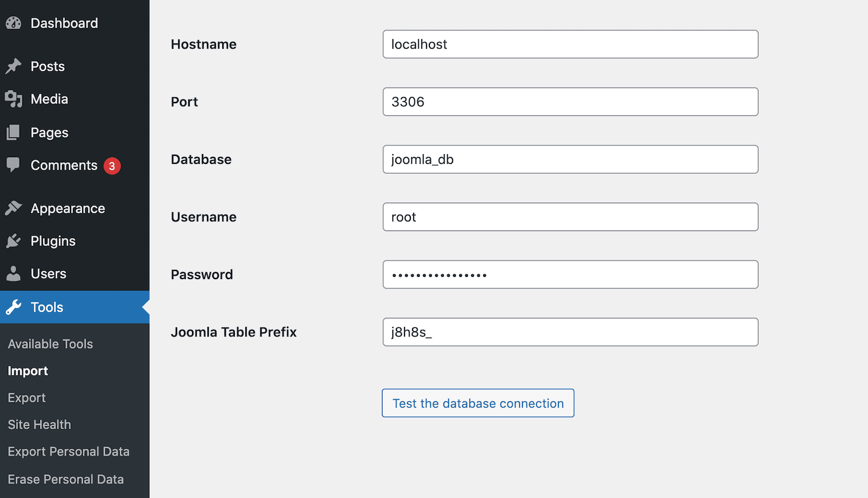Click the Joomla Table Prefix field
The width and height of the screenshot is (868, 498).
(x=570, y=332)
